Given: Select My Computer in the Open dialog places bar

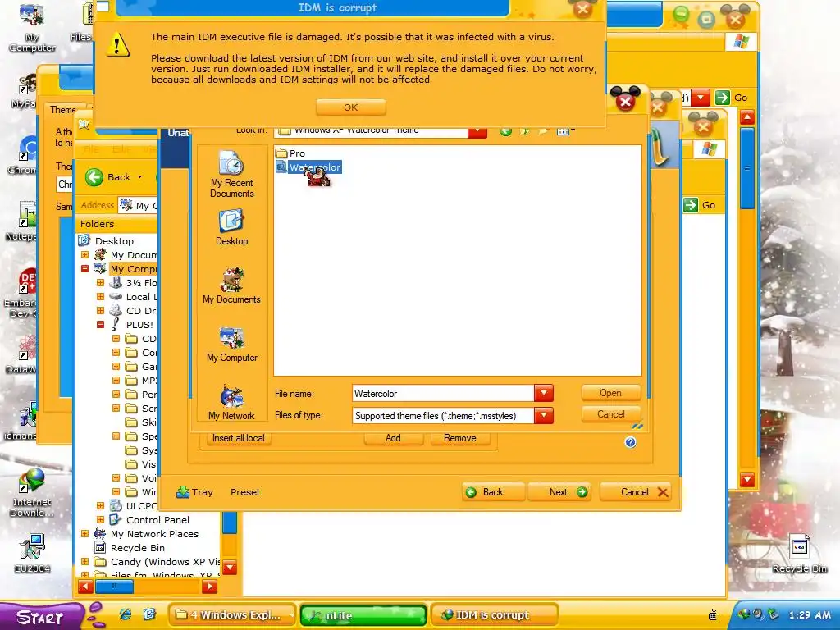Looking at the screenshot, I should (231, 345).
